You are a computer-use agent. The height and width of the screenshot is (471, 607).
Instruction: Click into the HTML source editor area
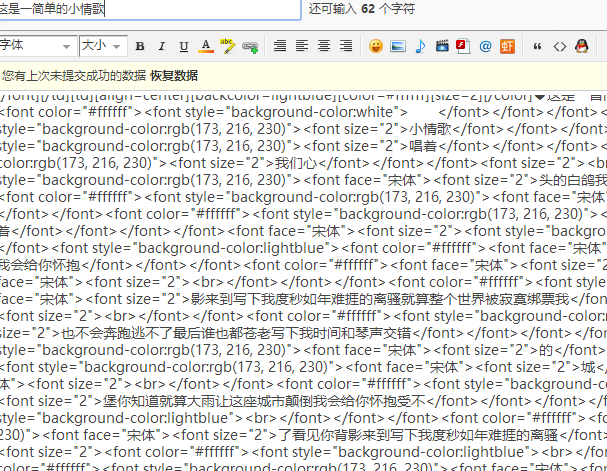point(304,281)
